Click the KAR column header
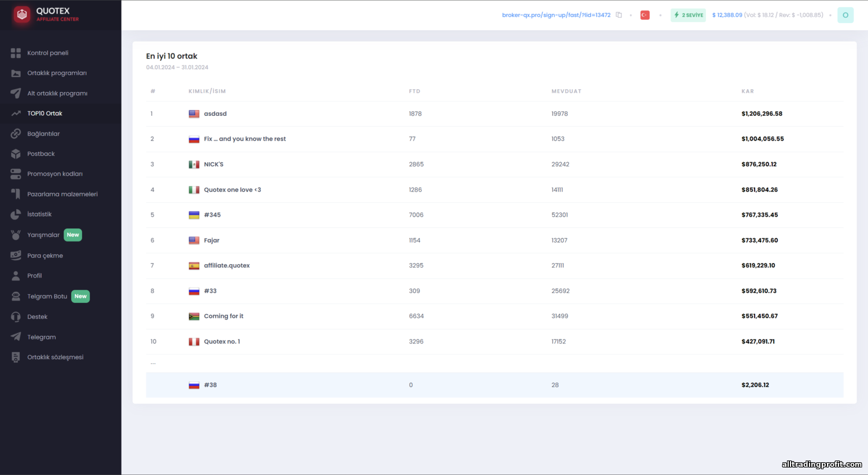This screenshot has height=475, width=868. (x=748, y=92)
